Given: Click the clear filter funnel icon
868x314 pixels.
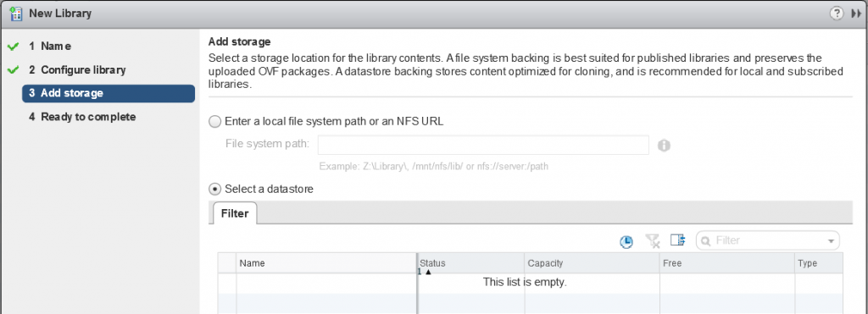Looking at the screenshot, I should point(654,240).
